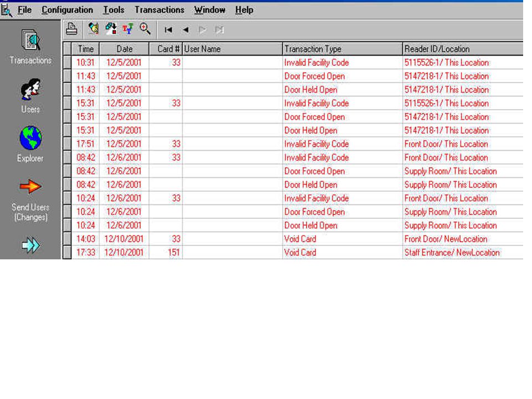This screenshot has width=532, height=399.
Task: Click 'Door Held Open' in 10:24 row
Action: coord(311,226)
